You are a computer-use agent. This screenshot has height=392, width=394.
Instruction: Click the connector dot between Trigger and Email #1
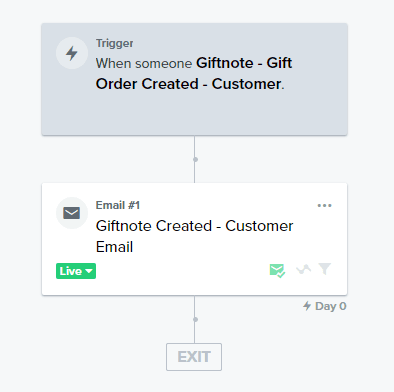(195, 159)
